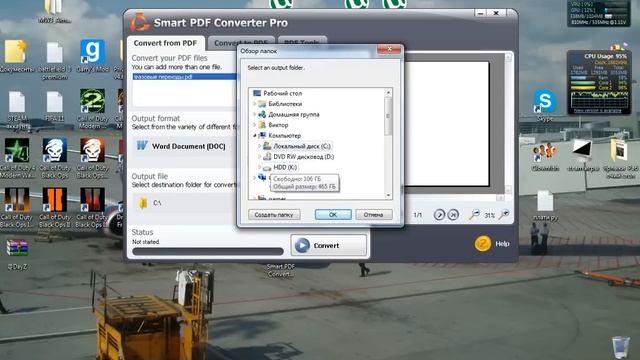
Task: Click the blue Convert play arrow icon
Action: pos(302,245)
